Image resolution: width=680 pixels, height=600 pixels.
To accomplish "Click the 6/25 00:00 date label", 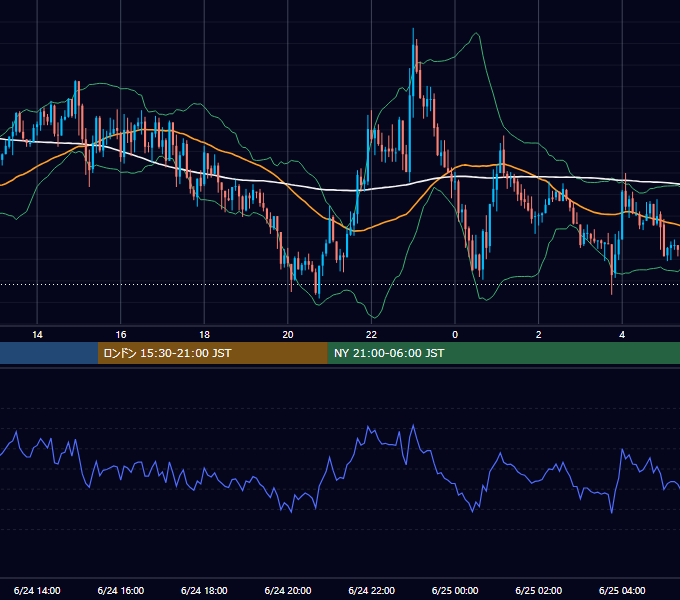I will pos(455,590).
